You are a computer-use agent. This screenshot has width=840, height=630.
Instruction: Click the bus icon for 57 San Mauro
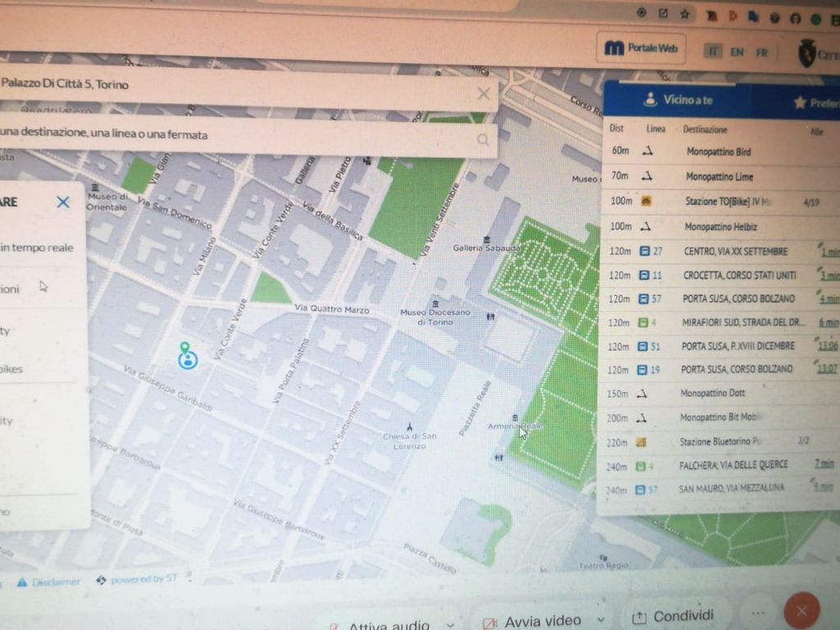point(640,490)
